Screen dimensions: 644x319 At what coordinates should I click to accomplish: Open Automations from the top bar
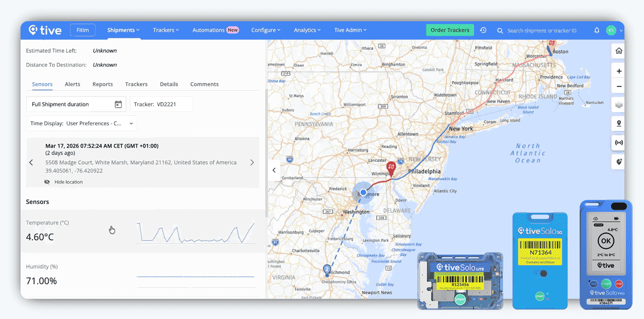pos(215,30)
